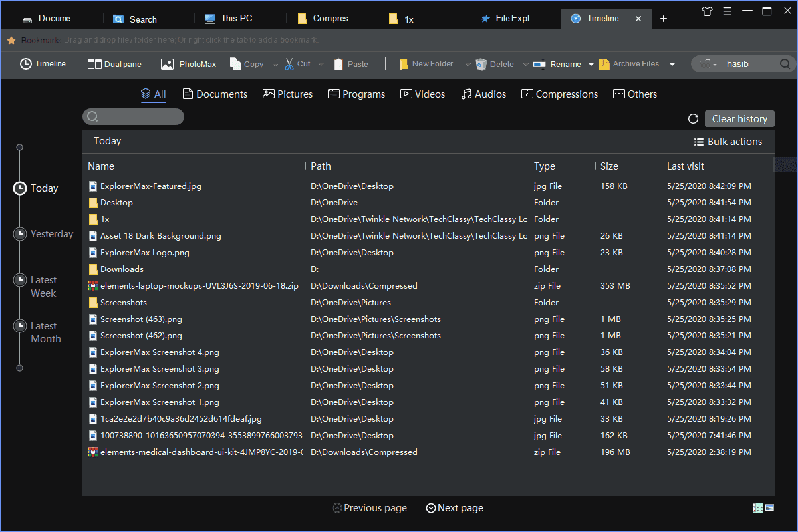Show only Compressions in the timeline
The width and height of the screenshot is (798, 532).
coord(559,94)
